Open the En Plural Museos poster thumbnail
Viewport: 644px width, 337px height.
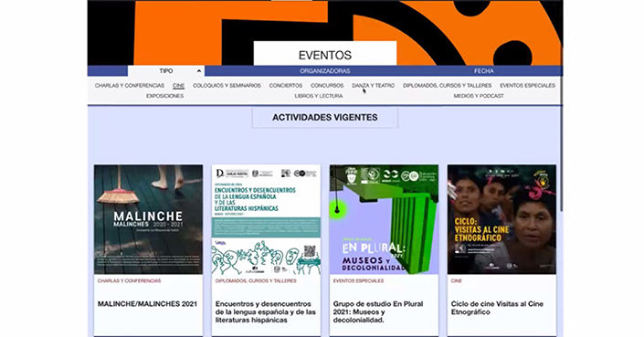pos(384,219)
